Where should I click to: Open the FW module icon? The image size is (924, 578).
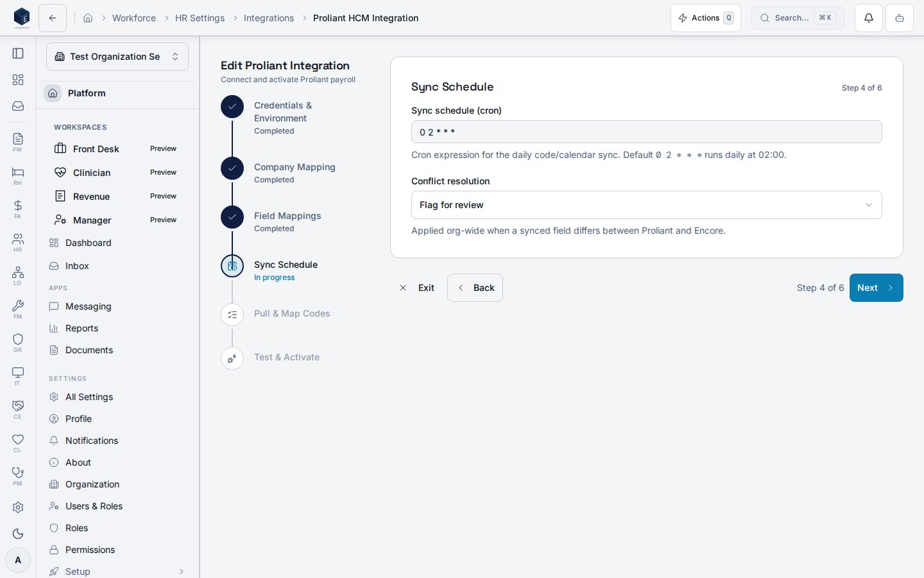click(x=18, y=142)
